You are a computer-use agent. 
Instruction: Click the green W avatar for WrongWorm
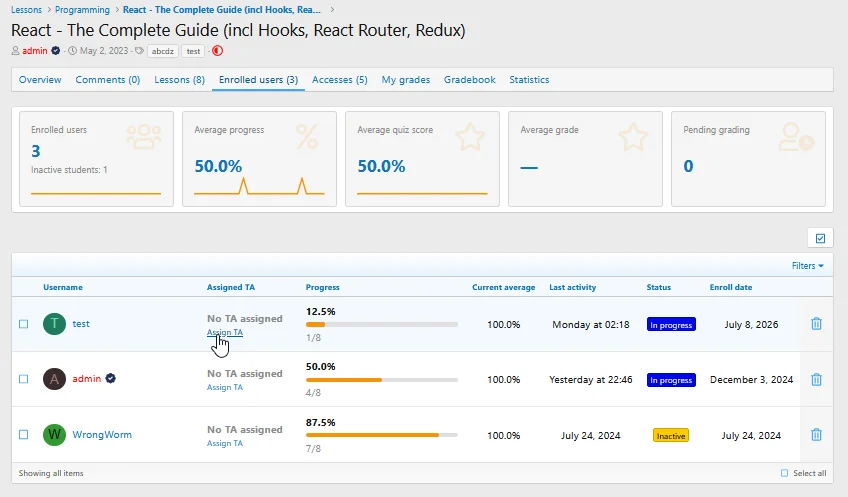click(54, 434)
